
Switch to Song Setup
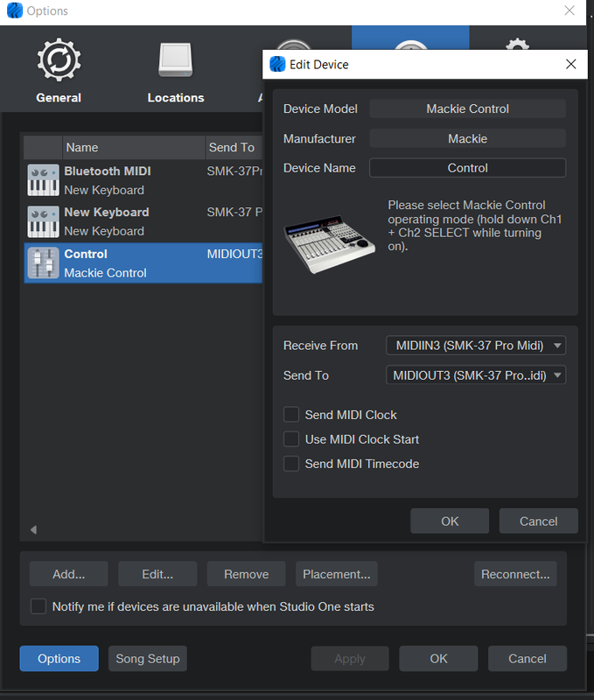(x=148, y=659)
